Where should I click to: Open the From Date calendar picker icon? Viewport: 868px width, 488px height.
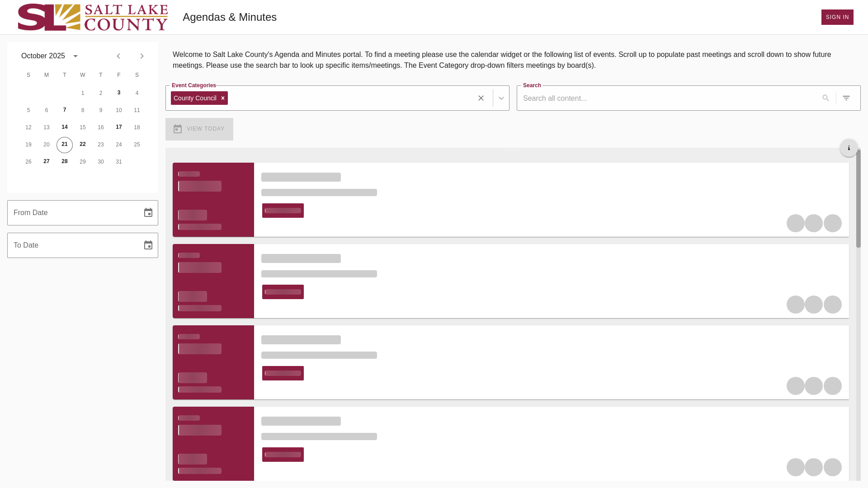coord(148,213)
